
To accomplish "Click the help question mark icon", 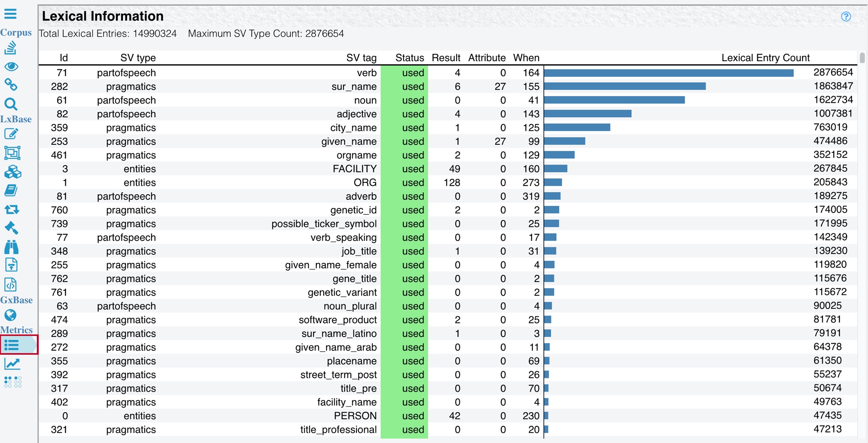I will click(x=846, y=17).
